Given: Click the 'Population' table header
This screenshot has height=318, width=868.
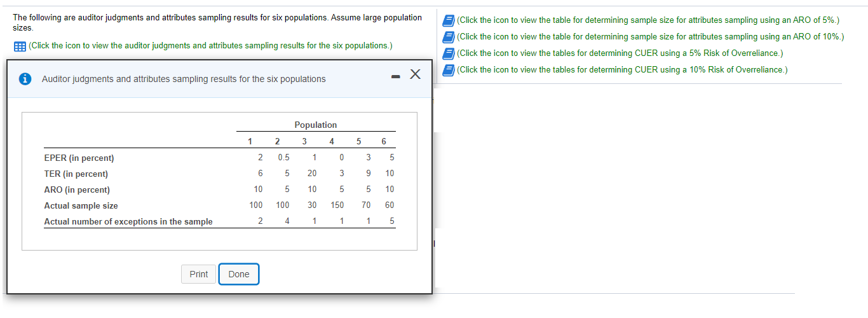Looking at the screenshot, I should click(x=316, y=125).
